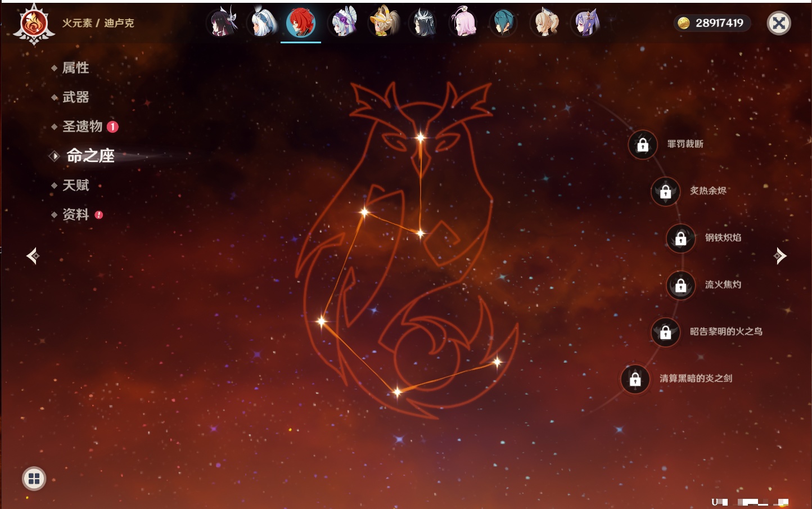Select the teal-haired character portrait
Viewport: 812px width, 509px height.
[x=503, y=22]
